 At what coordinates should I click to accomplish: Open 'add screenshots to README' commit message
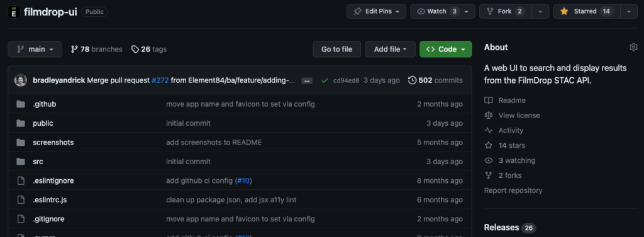click(214, 143)
